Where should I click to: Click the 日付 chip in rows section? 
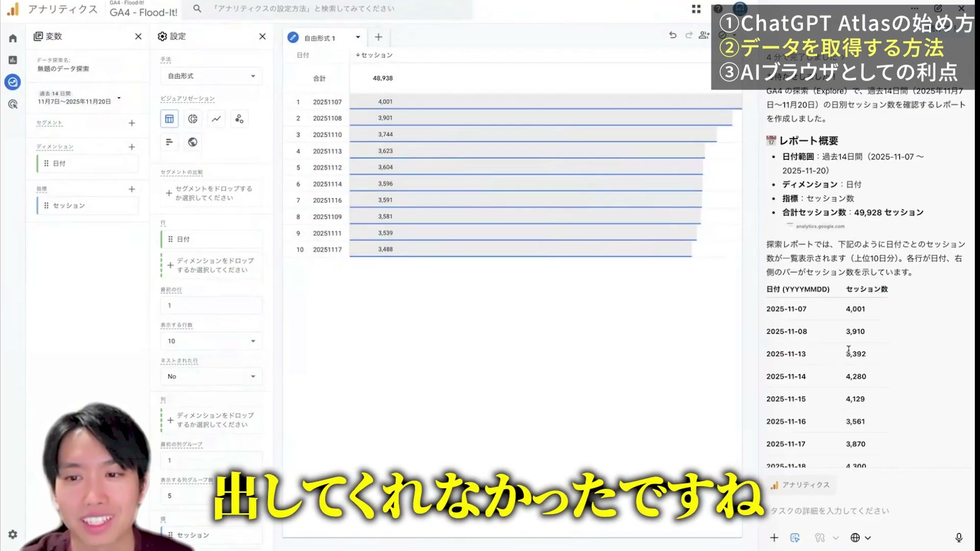(211, 239)
